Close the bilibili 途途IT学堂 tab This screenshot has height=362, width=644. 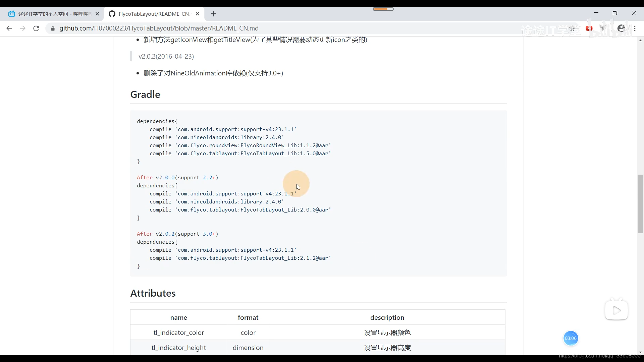97,14
